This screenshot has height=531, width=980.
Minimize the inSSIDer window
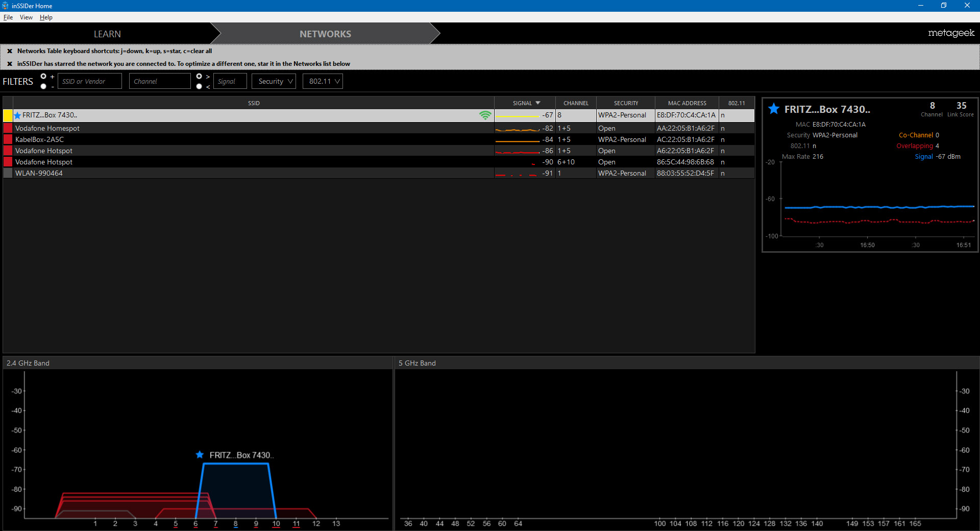921,6
